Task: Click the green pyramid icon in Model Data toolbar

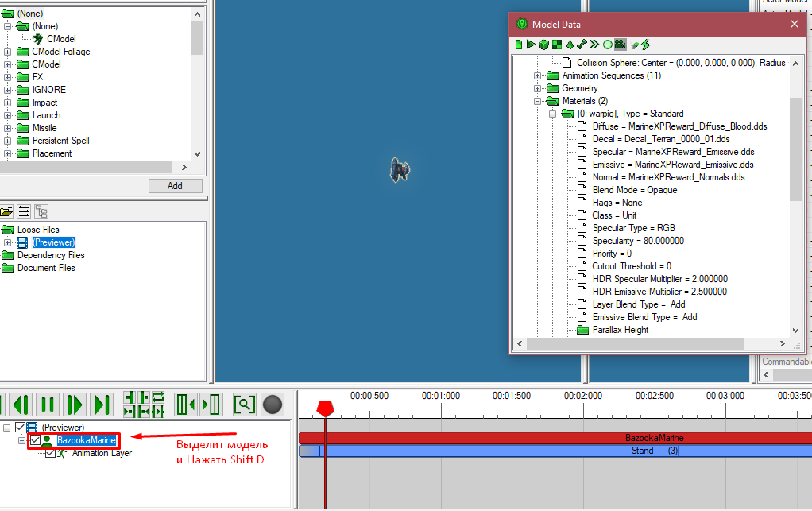Action: pos(570,45)
